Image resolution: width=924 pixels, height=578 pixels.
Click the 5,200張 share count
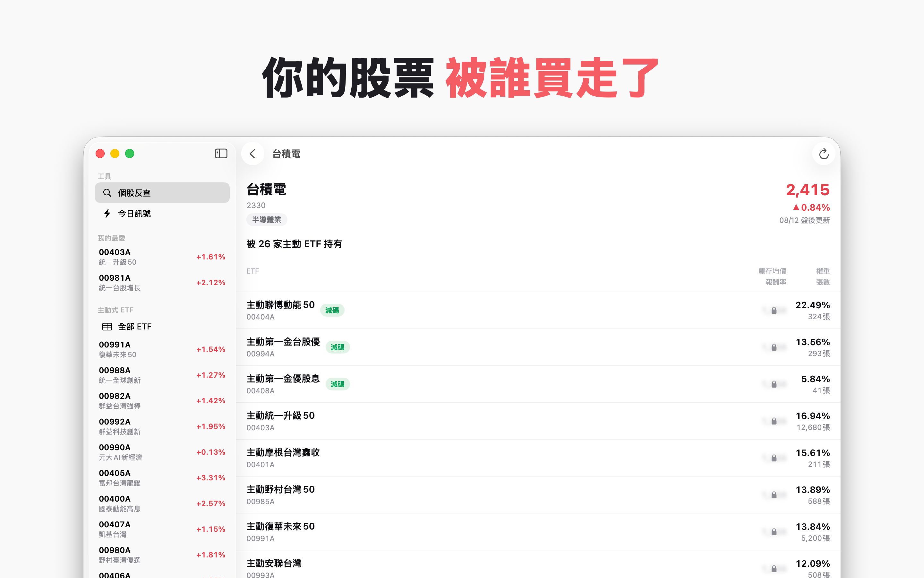click(x=815, y=538)
